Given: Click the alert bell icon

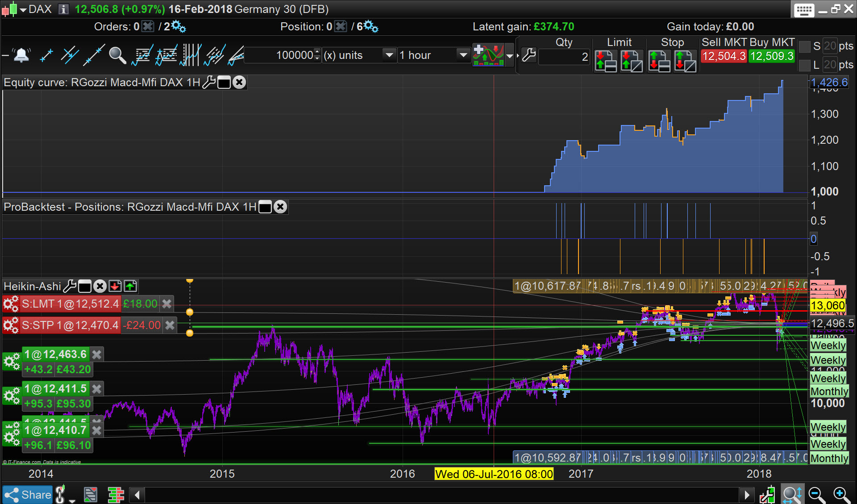Looking at the screenshot, I should (x=21, y=55).
